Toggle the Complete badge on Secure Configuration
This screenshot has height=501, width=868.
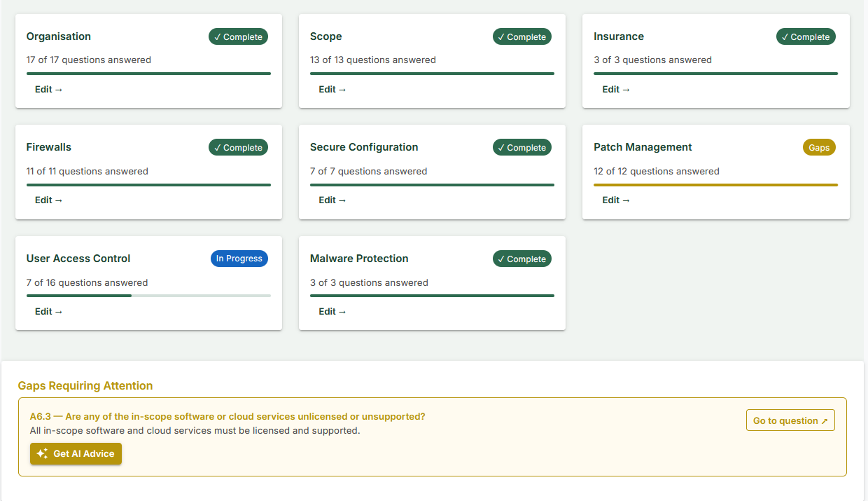click(x=521, y=147)
